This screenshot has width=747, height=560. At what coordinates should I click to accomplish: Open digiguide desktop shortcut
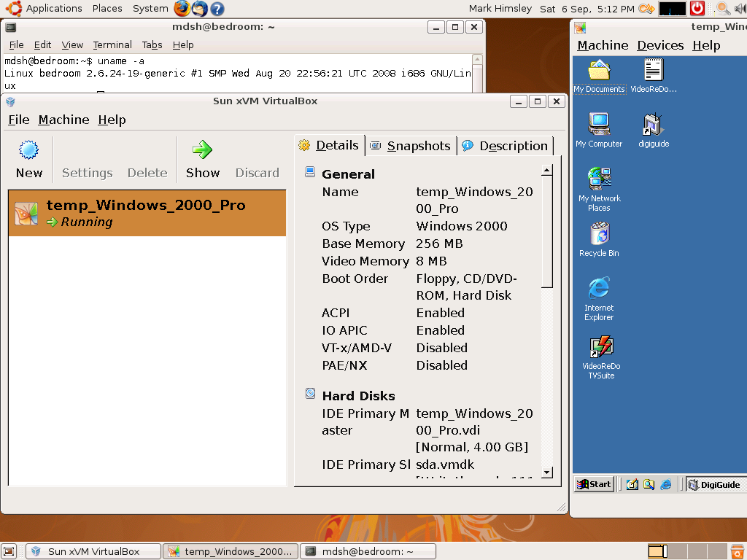[x=653, y=125]
